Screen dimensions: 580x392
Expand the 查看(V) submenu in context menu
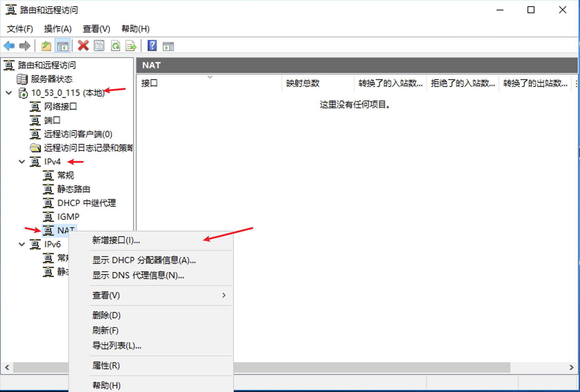click(105, 295)
